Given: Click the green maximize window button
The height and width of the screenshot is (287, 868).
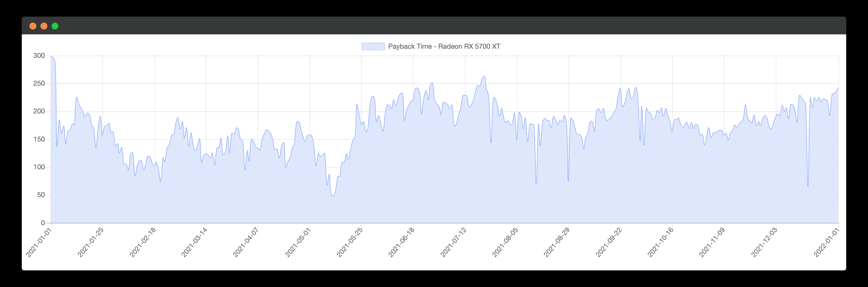Looking at the screenshot, I should 55,26.
